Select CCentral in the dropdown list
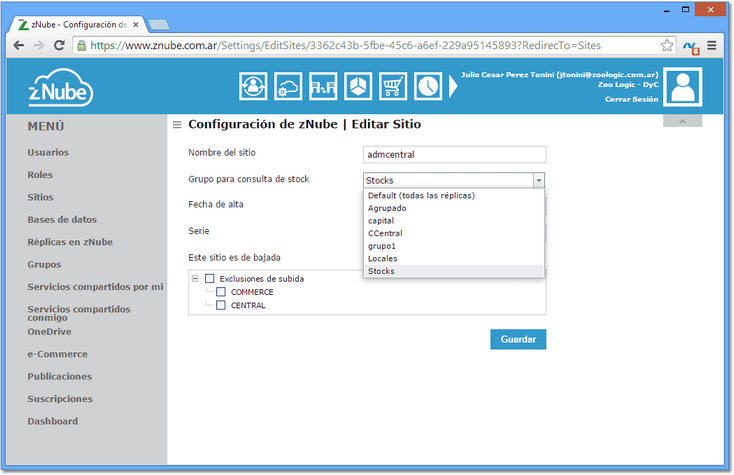 454,234
